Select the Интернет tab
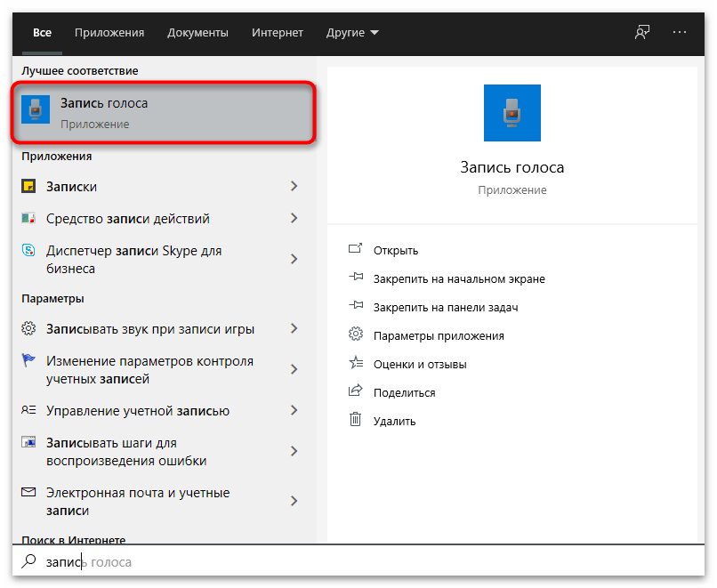This screenshot has width=717, height=588. [278, 33]
